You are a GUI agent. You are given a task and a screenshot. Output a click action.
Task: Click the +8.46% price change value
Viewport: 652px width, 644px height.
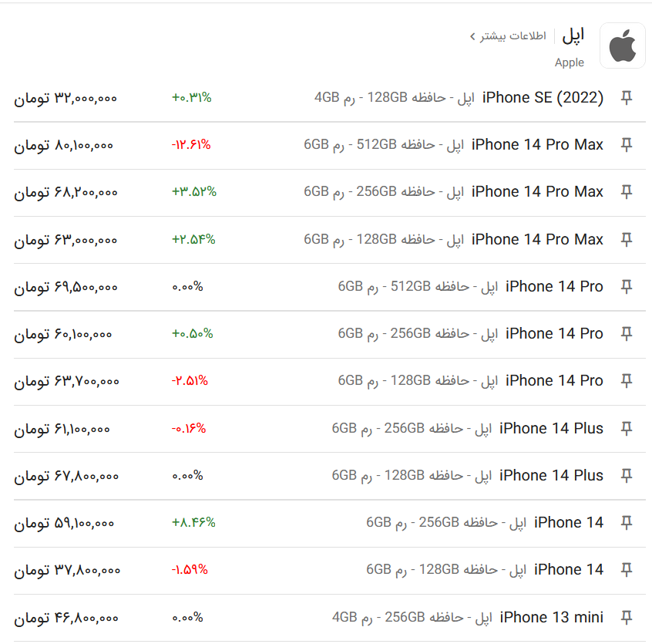[x=193, y=523]
